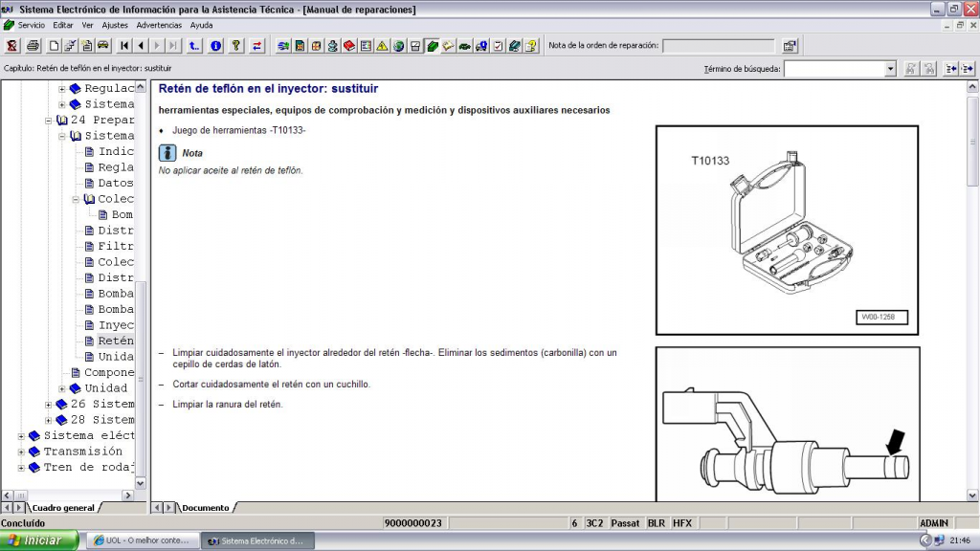Click the icon beside repair order note field
The width and height of the screenshot is (980, 551).
(x=790, y=46)
